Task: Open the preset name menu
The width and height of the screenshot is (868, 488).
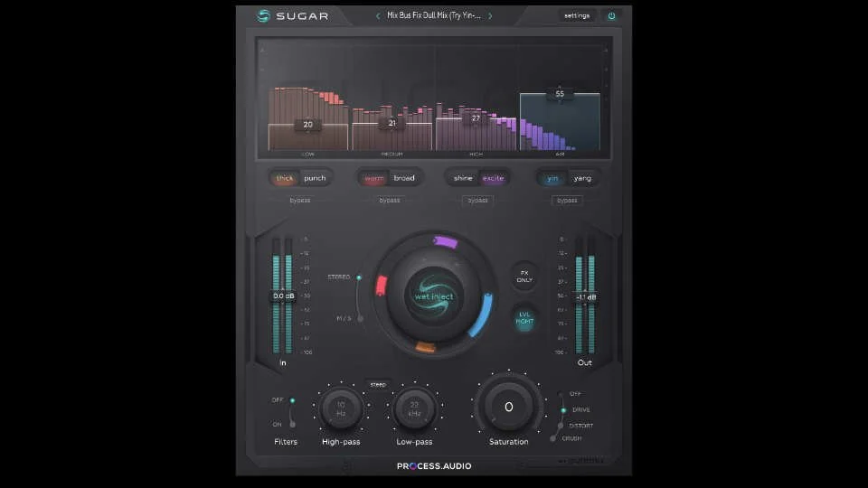Action: 434,15
